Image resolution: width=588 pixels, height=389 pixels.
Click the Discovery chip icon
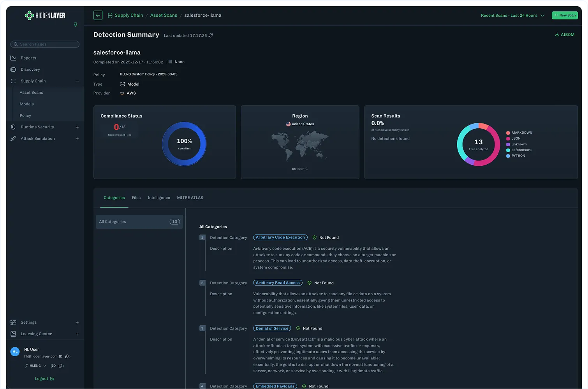(x=13, y=70)
